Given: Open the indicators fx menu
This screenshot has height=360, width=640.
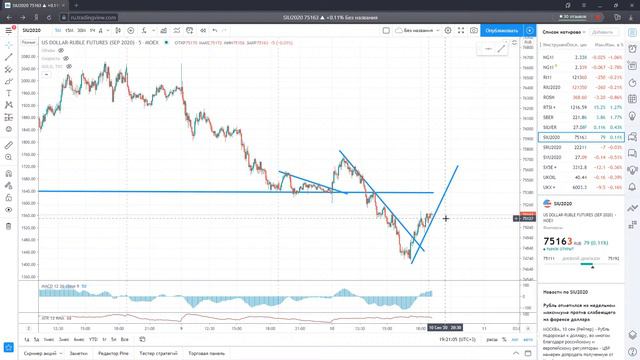Looking at the screenshot, I should coord(144,31).
